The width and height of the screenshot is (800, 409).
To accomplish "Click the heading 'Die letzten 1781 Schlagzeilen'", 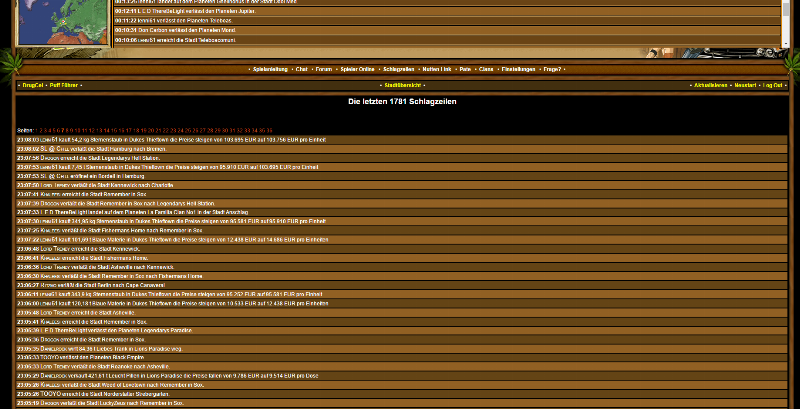I will [x=402, y=101].
